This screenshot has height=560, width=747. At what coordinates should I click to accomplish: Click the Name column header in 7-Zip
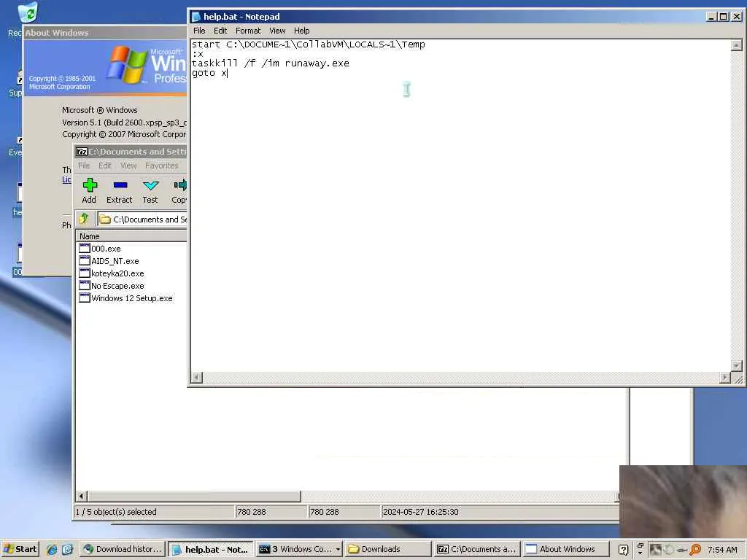[131, 236]
